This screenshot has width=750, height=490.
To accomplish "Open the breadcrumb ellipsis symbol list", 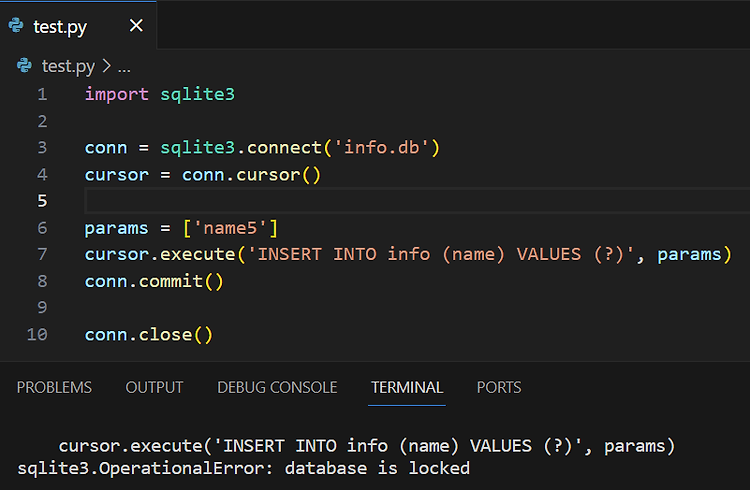I will [124, 67].
